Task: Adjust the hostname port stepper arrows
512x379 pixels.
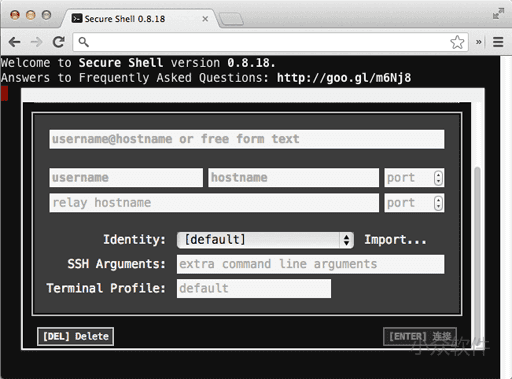Action: (x=438, y=178)
